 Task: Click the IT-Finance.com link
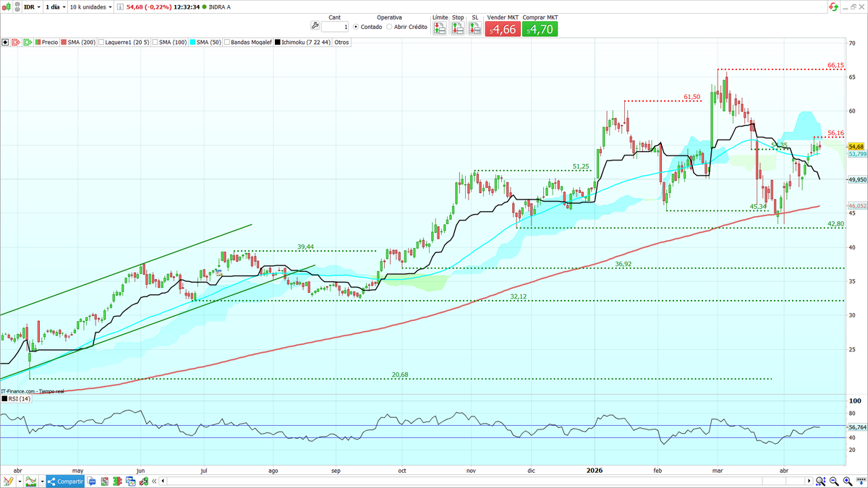pyautogui.click(x=18, y=390)
